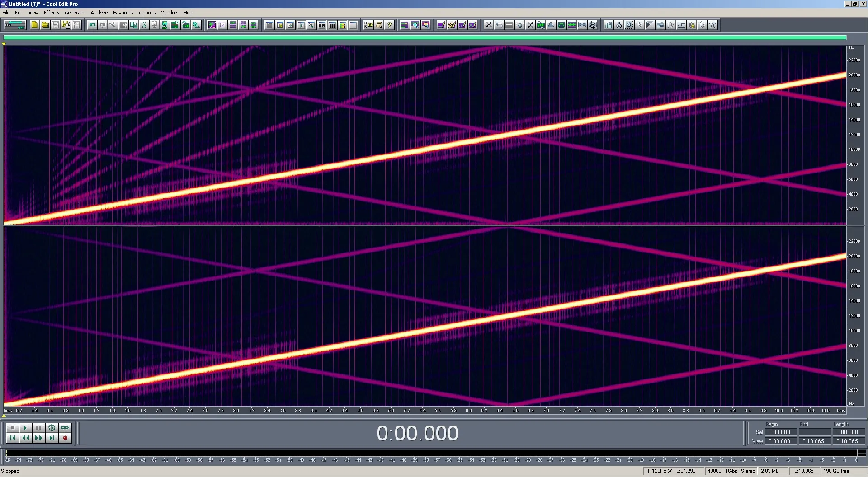Viewport: 868px width, 477px height.
Task: Copy selection using the two-pages icon
Action: click(134, 25)
